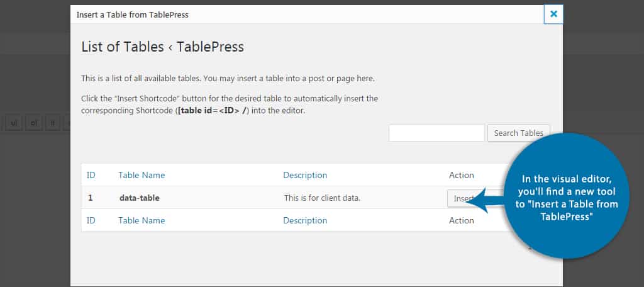Select 'This is for client data.' text
This screenshot has width=644, height=287.
pyautogui.click(x=322, y=198)
